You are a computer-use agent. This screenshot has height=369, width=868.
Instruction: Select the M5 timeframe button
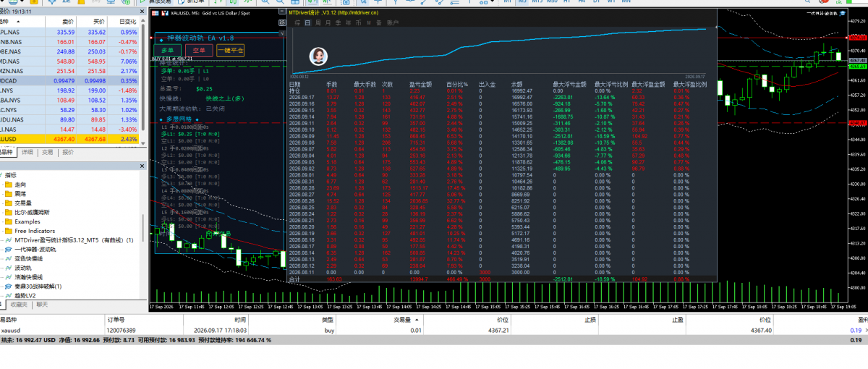coord(522,2)
